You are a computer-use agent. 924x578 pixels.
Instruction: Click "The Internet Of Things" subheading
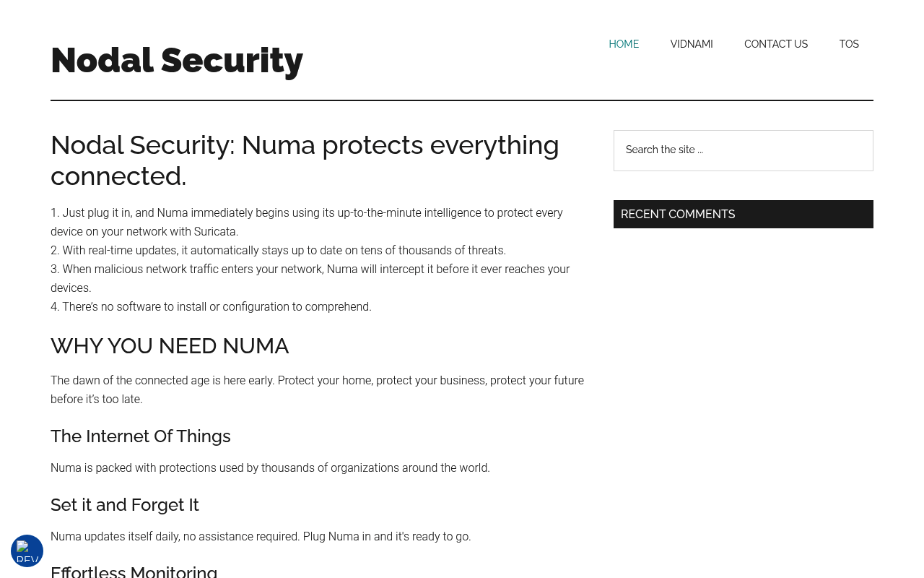141,436
